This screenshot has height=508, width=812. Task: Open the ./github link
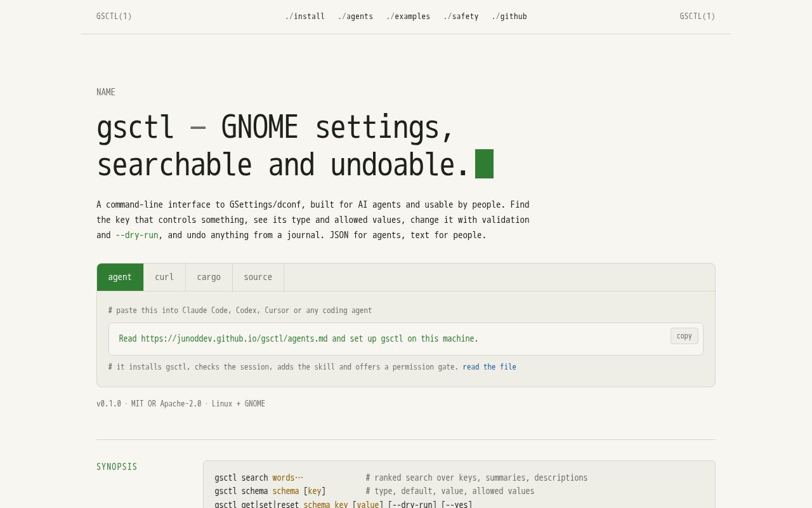(509, 17)
